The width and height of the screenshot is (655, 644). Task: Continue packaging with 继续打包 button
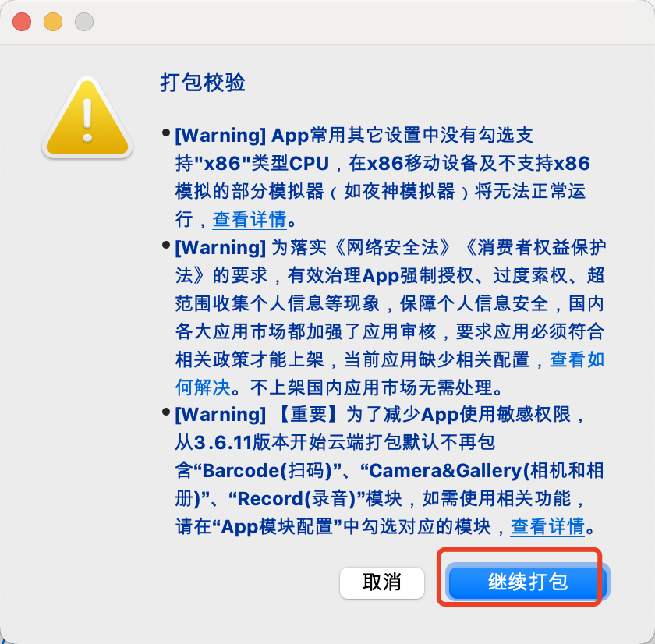[528, 582]
